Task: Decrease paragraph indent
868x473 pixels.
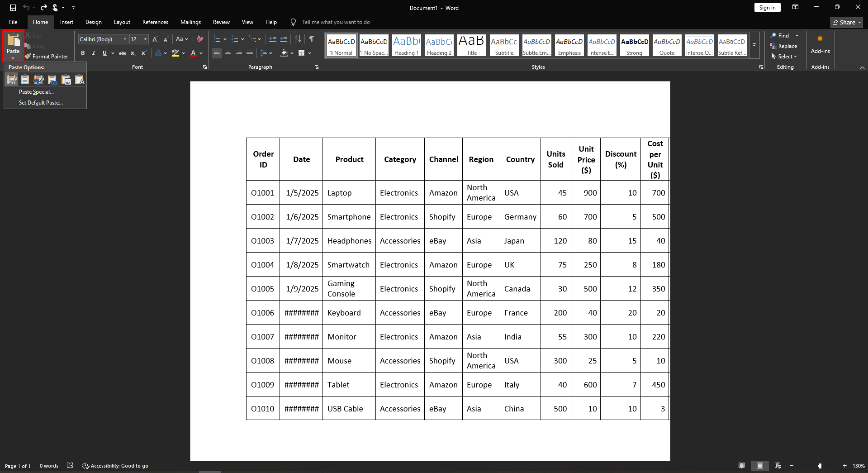Action: [273, 39]
